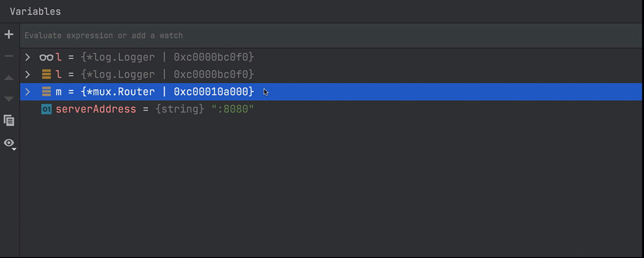
Task: Click the New Watch plus icon
Action: click(9, 35)
